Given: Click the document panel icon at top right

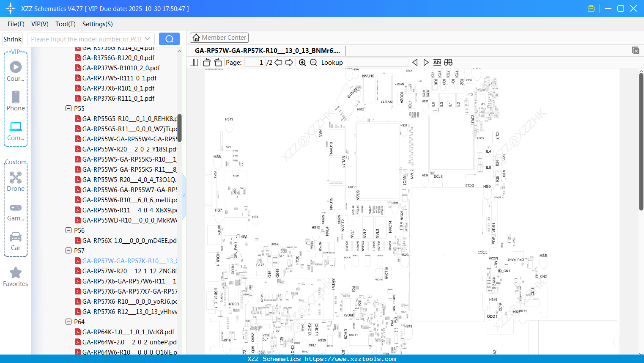Looking at the screenshot, I should coord(636,50).
